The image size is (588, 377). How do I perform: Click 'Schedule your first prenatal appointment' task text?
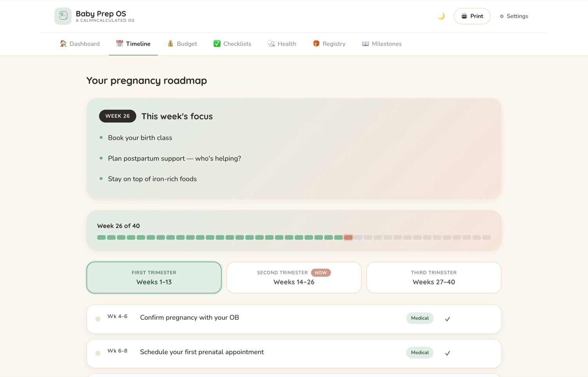point(202,352)
